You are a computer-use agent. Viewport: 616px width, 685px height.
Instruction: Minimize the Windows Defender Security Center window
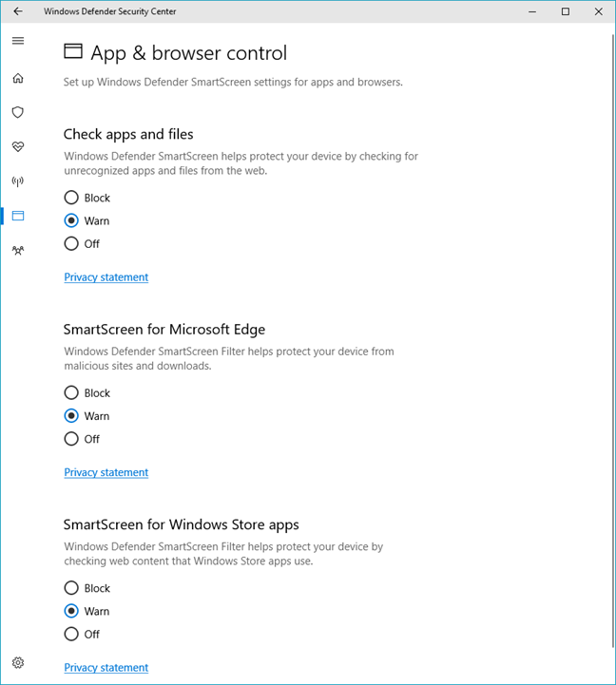(x=532, y=11)
